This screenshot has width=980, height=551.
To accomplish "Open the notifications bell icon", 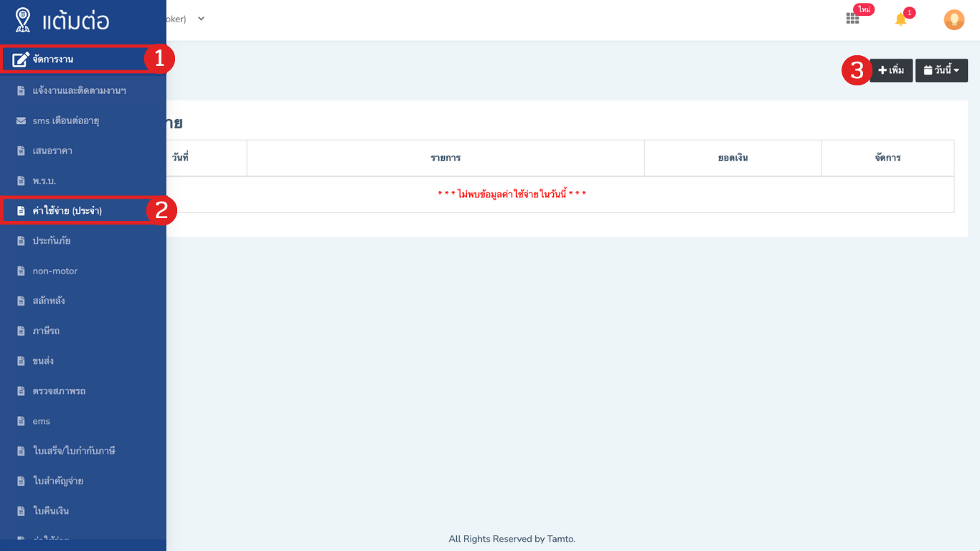I will pos(901,19).
